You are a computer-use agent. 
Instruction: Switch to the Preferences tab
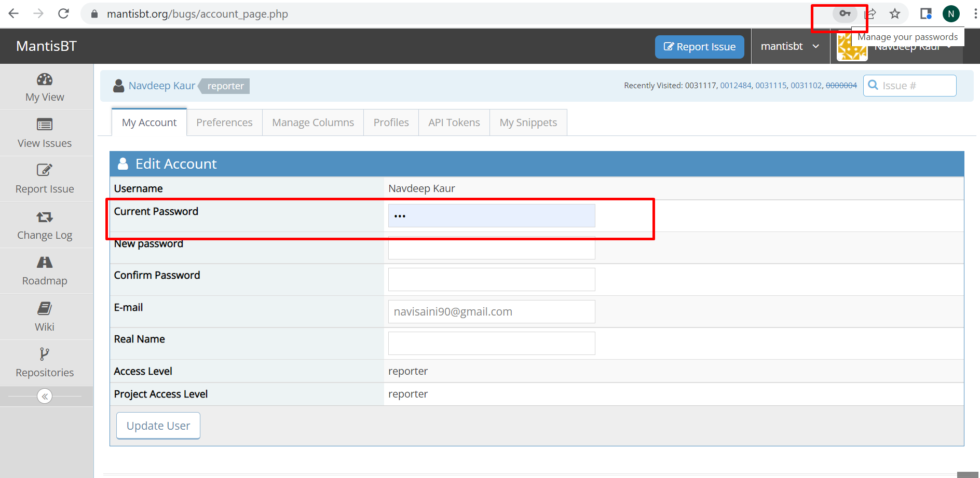click(x=224, y=122)
